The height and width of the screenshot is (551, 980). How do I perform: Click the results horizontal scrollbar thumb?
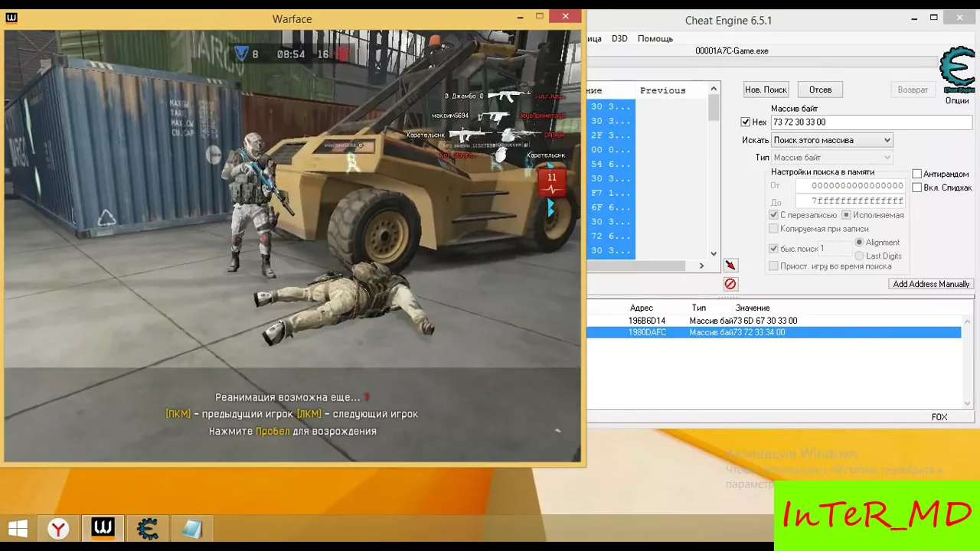click(637, 266)
